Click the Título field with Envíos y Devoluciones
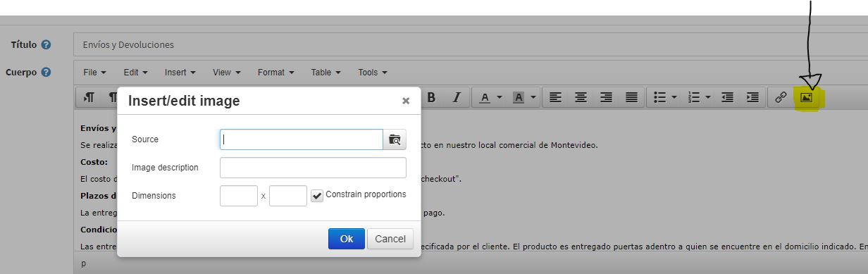Screen dimensions: 868x274 (x=471, y=44)
